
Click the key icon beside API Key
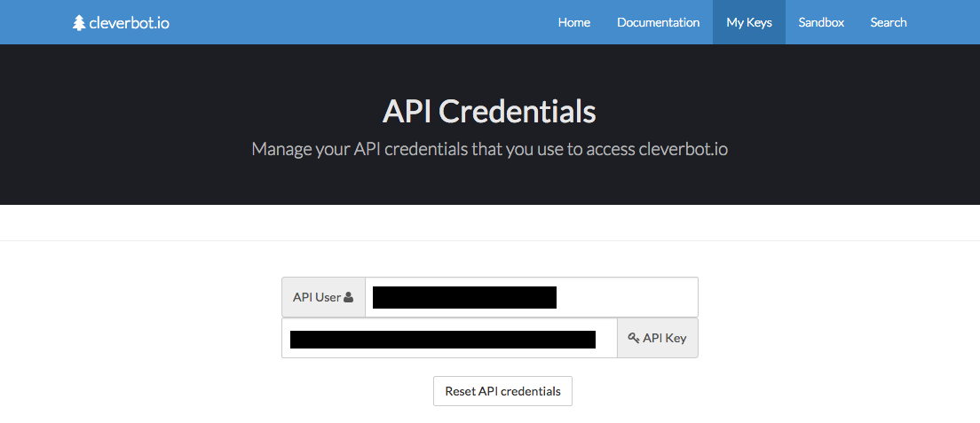[634, 338]
